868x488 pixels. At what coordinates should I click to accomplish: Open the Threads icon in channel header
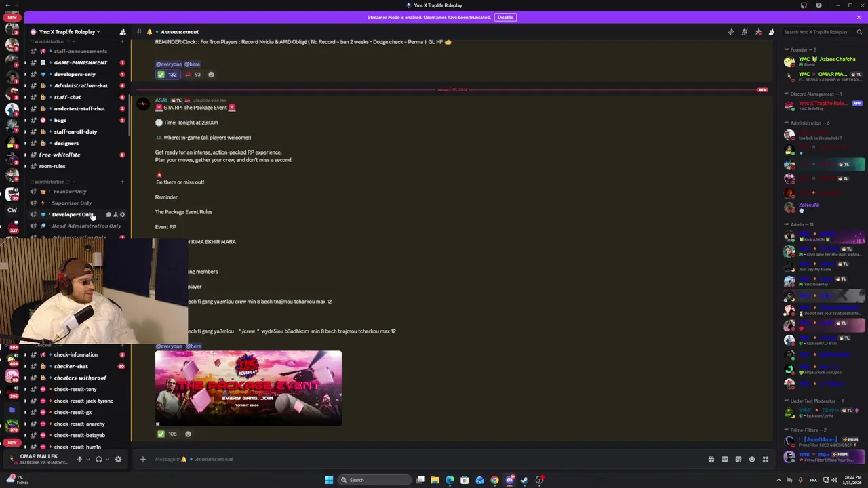point(730,32)
